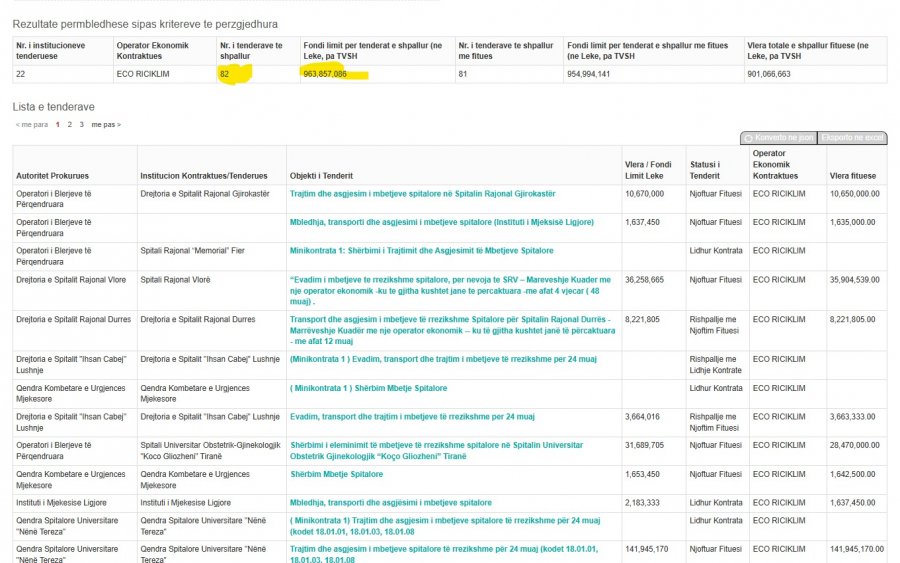900x563 pixels.
Task: Click the '< me para' previous page link
Action: (32, 125)
